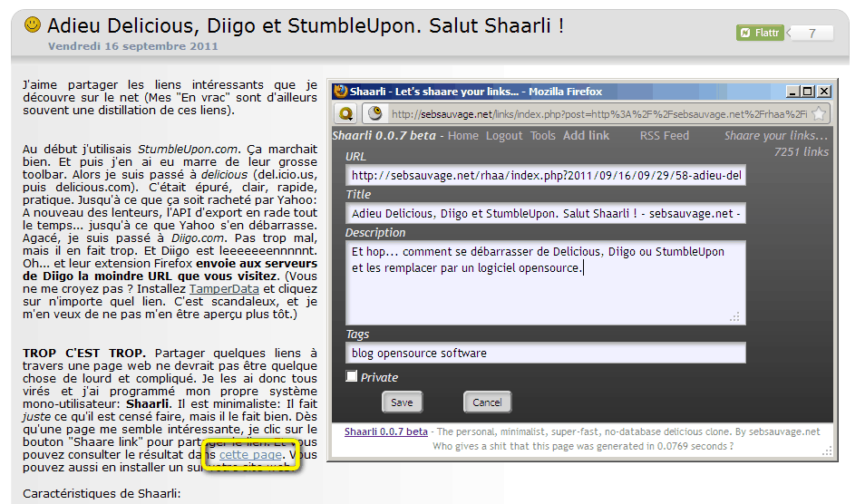Minimize the Mozilla Firefox window

tap(792, 91)
